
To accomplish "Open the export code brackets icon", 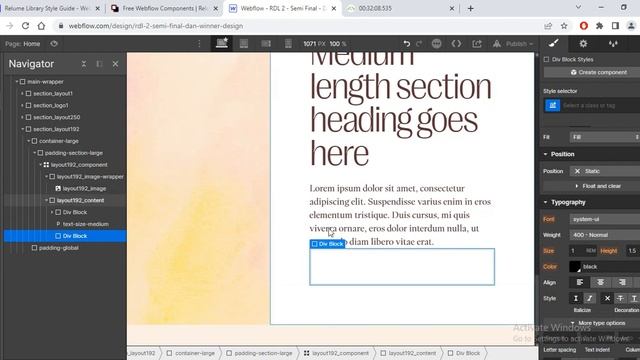I will (x=456, y=43).
